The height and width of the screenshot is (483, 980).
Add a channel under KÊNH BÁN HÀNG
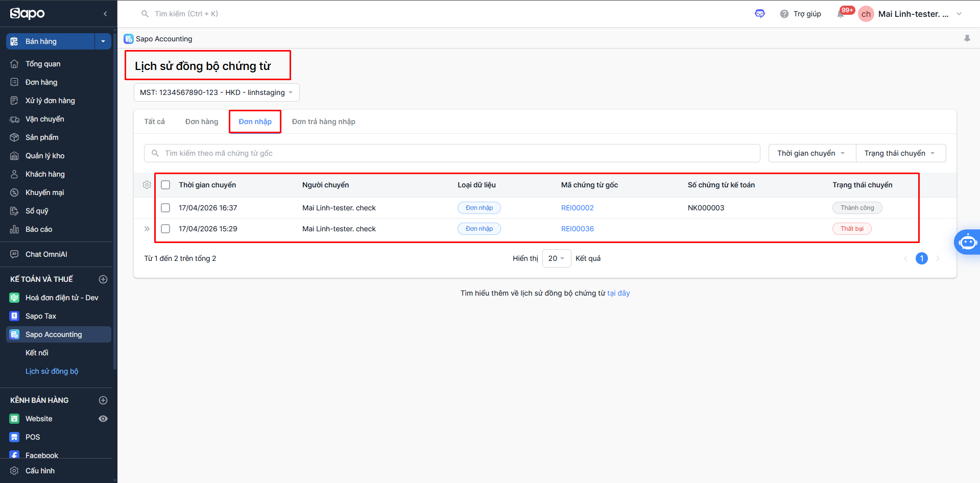click(x=103, y=400)
